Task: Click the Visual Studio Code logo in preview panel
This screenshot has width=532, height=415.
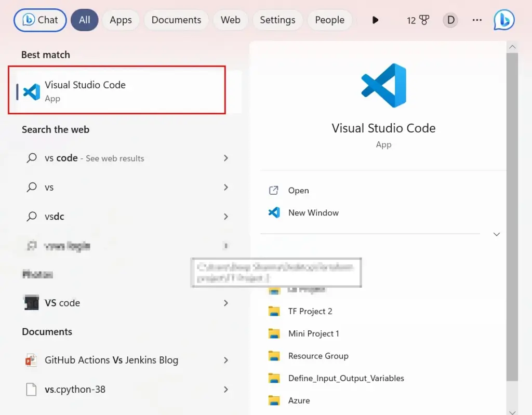Action: [383, 85]
